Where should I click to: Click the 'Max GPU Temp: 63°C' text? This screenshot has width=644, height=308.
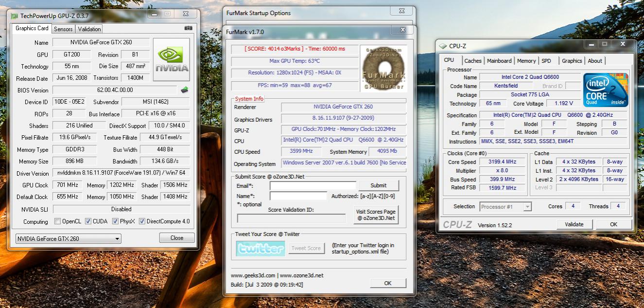[x=295, y=61]
